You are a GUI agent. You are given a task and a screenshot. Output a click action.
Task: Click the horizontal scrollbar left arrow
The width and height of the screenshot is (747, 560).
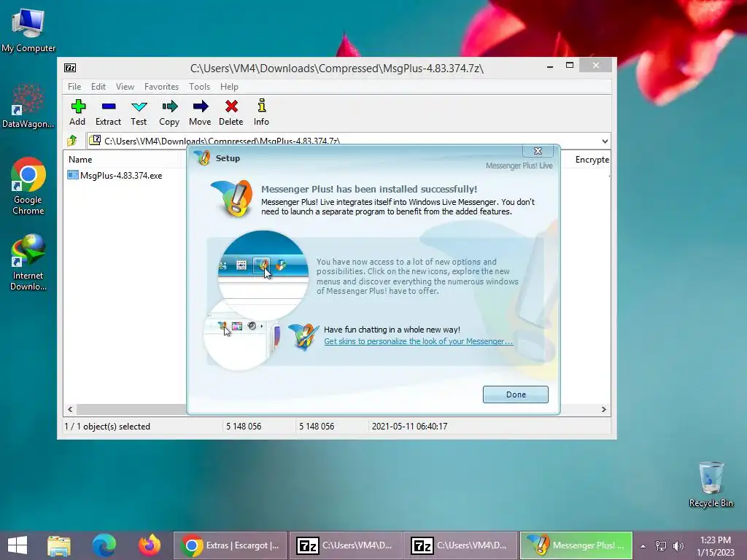[70, 410]
